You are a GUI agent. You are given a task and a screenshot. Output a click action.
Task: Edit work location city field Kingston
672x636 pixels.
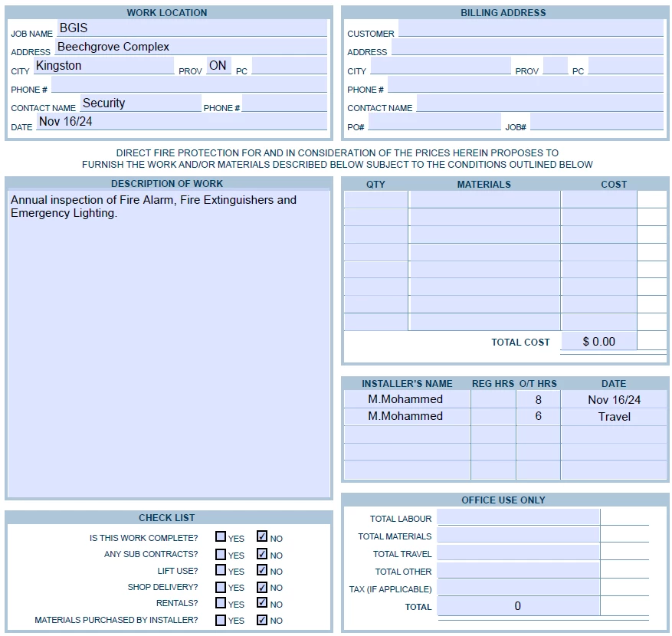pos(104,66)
